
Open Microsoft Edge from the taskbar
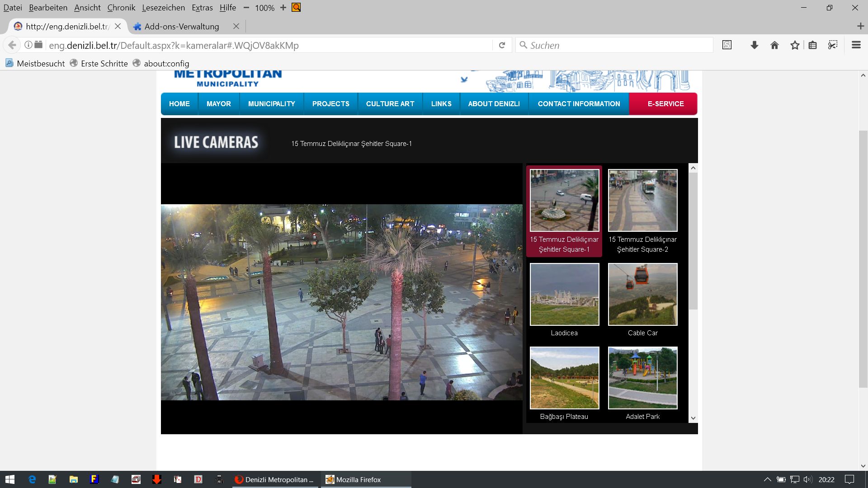point(32,479)
